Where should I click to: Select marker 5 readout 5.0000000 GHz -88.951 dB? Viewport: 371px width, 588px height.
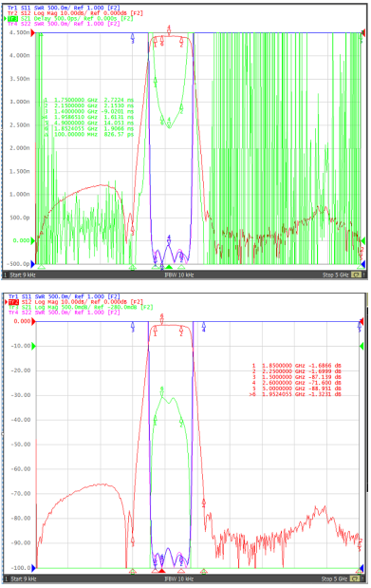click(x=296, y=389)
